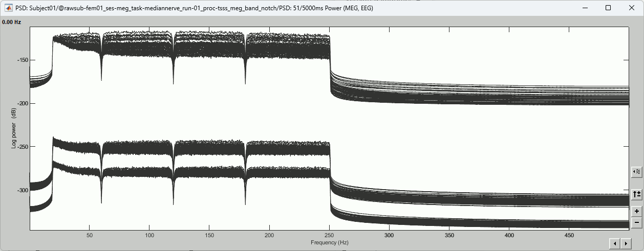The image size is (644, 251).
Task: Minimize the PSD figure window
Action: 585,8
